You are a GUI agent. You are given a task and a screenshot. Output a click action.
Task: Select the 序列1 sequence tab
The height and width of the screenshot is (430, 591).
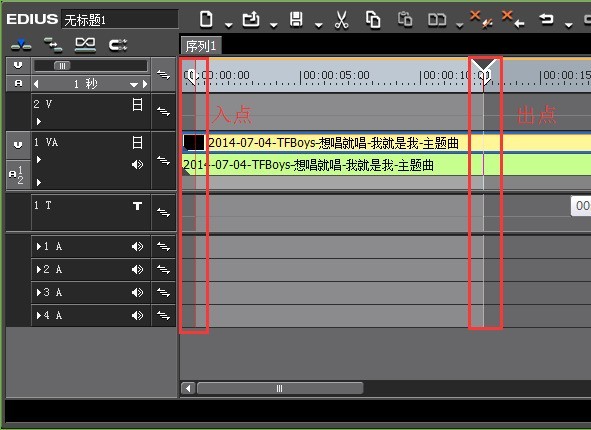point(201,46)
